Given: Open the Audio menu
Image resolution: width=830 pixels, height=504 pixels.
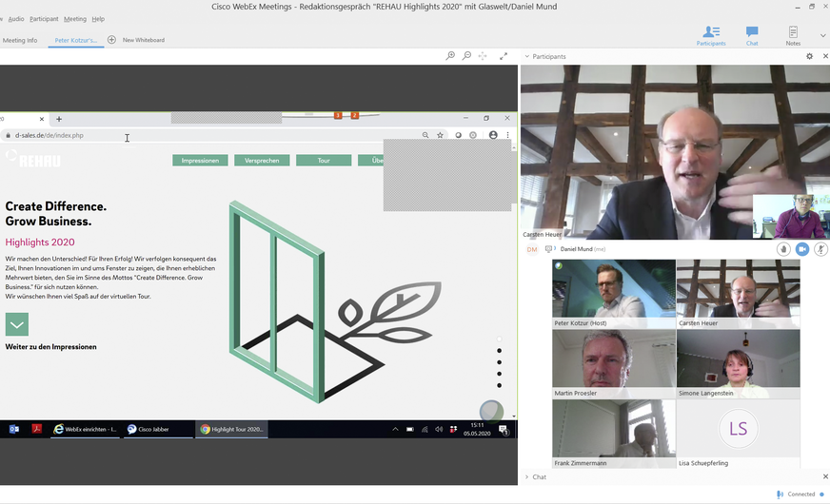Looking at the screenshot, I should [16, 19].
